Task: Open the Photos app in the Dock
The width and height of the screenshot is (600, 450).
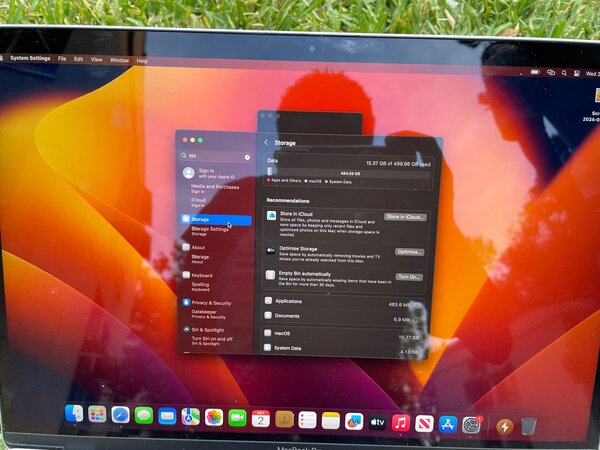Action: point(214,417)
